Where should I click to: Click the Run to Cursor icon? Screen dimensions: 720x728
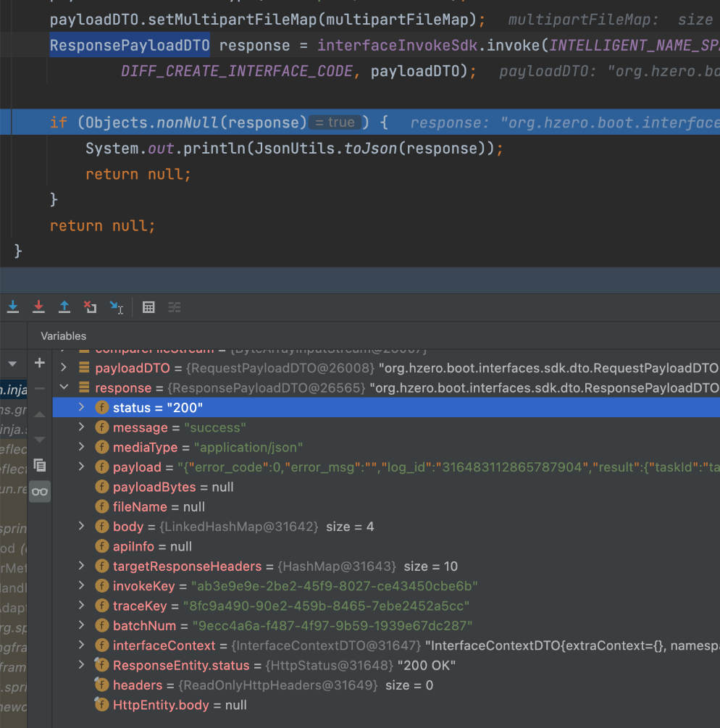116,307
